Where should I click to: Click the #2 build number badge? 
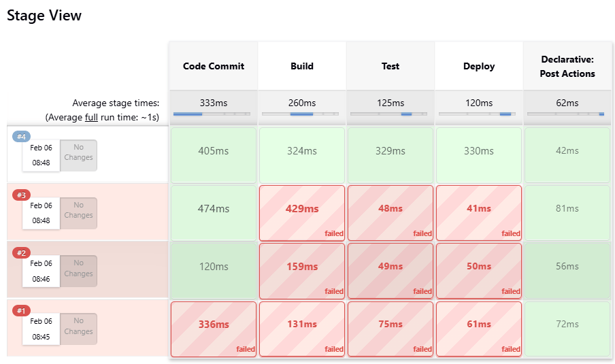coord(20,253)
